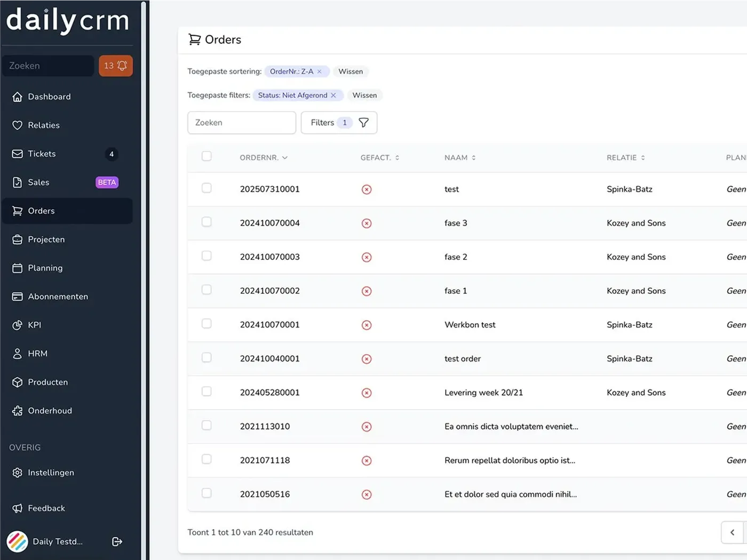The height and width of the screenshot is (560, 747).
Task: Click not-invoiced icon for order 2021113010
Action: (x=367, y=427)
